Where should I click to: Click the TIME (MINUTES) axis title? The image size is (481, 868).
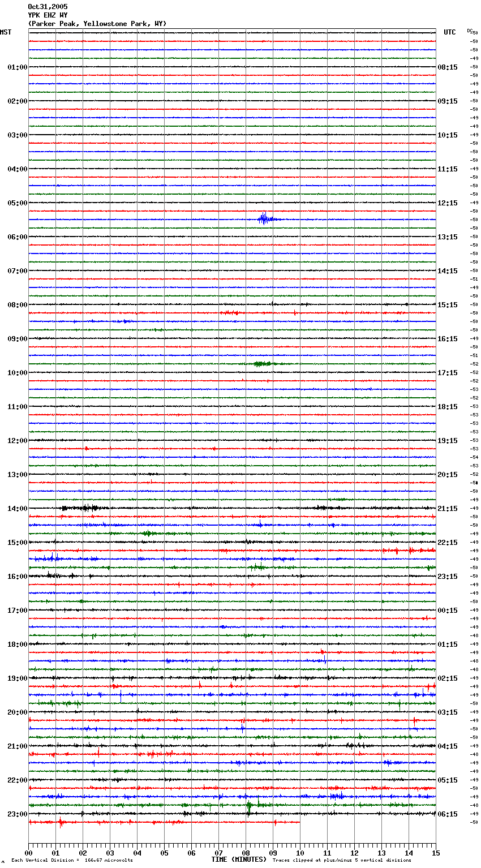239,860
